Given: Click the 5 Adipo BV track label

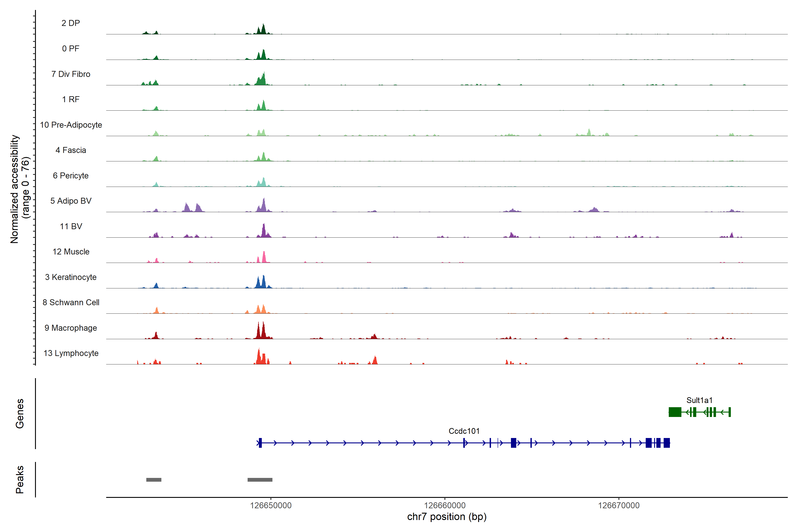Looking at the screenshot, I should pyautogui.click(x=71, y=201).
